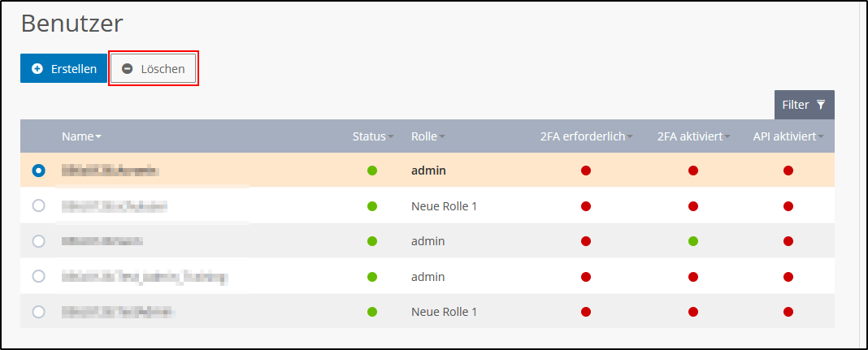This screenshot has height=350, width=868.
Task: Click green status dot in first row
Action: coord(372,171)
